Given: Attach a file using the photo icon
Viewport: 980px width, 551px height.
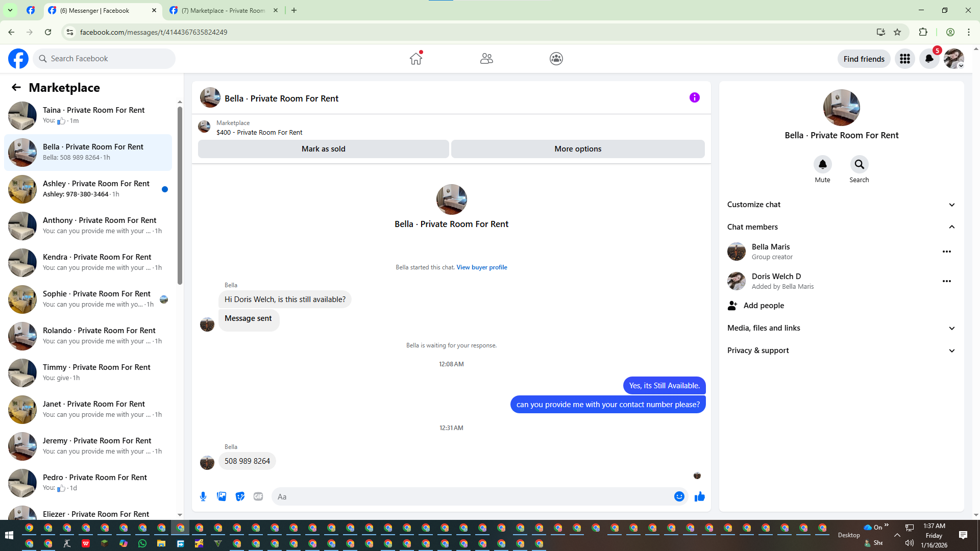Looking at the screenshot, I should point(222,496).
